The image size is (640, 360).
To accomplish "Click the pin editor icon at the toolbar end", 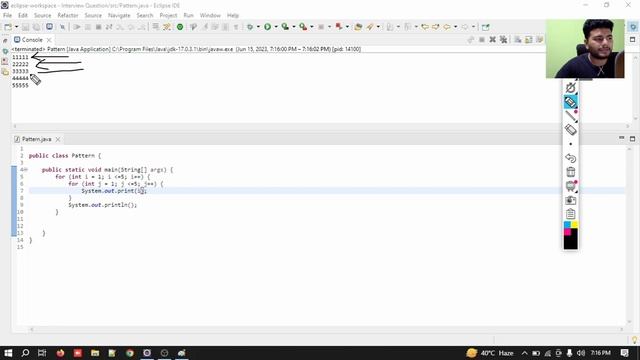I will point(485,27).
